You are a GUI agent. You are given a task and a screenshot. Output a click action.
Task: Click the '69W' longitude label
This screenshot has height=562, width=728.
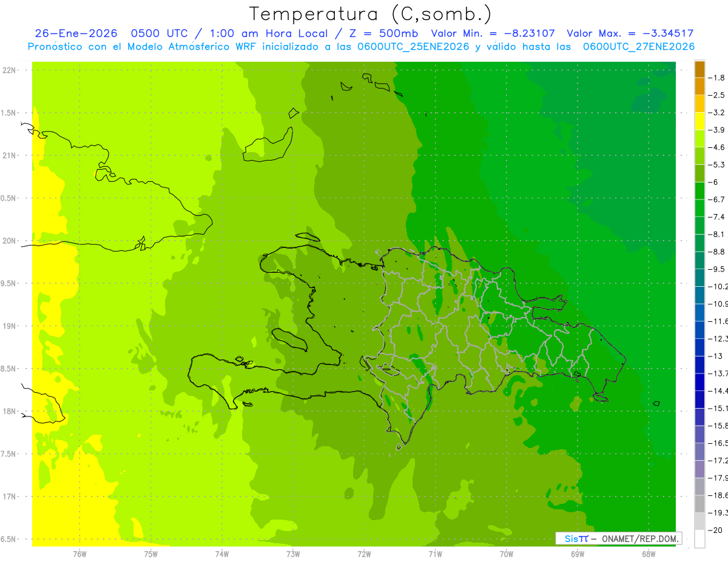point(578,554)
